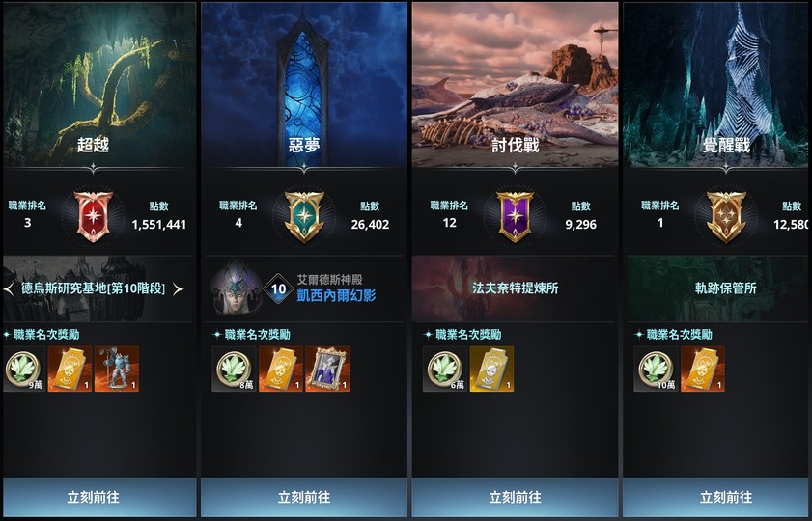Select the 10萬 green leaf coin reward
Image resolution: width=812 pixels, height=521 pixels.
(x=656, y=369)
